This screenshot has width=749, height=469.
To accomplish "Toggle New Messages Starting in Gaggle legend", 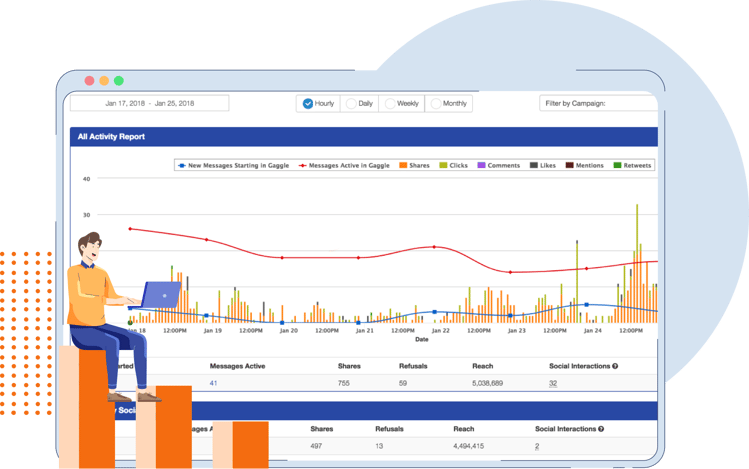I will [234, 165].
